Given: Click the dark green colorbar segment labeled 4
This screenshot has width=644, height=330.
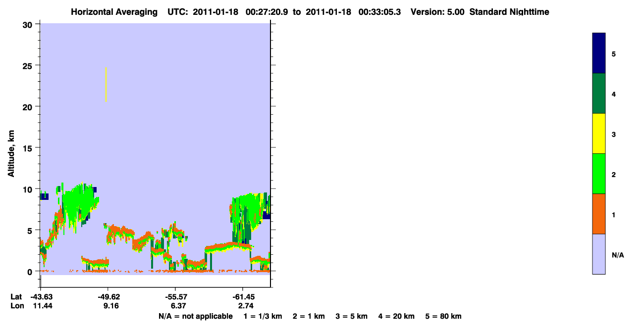Looking at the screenshot, I should [x=599, y=94].
